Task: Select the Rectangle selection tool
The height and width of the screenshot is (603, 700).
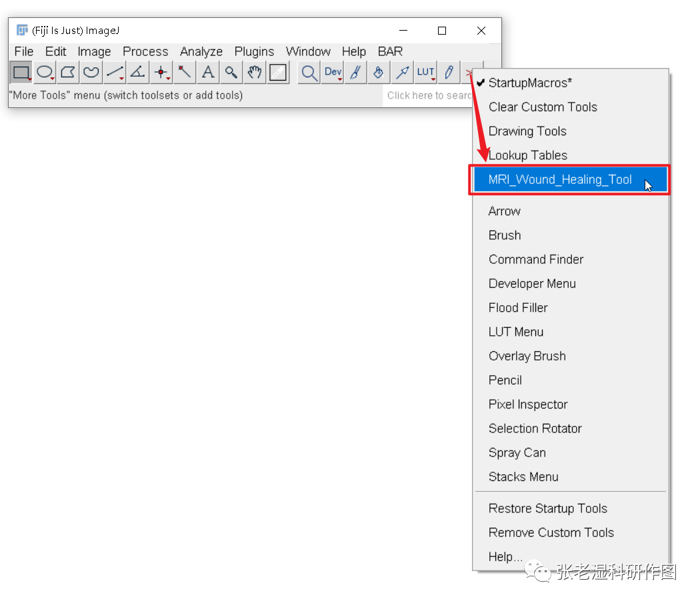Action: [21, 73]
